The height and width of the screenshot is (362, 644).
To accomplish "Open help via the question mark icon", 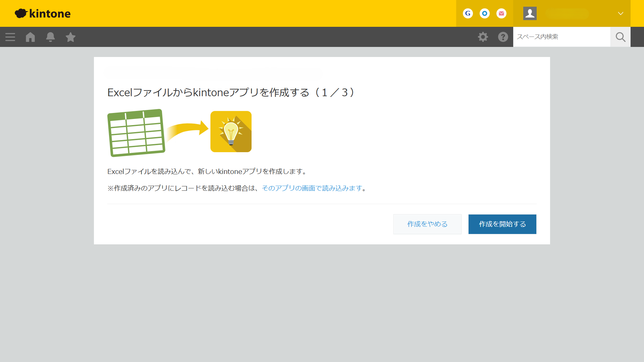I will [x=503, y=37].
